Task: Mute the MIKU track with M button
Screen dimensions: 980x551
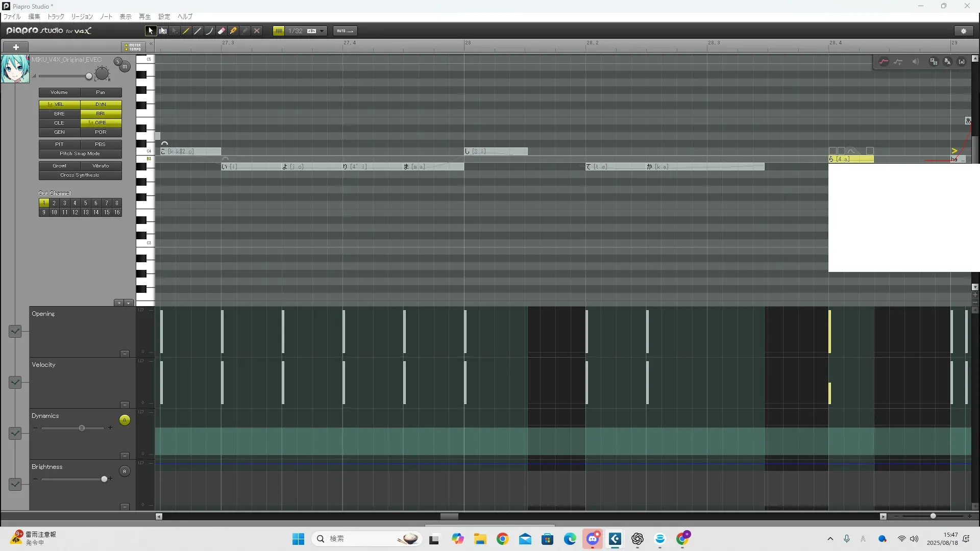Action: coord(125,67)
